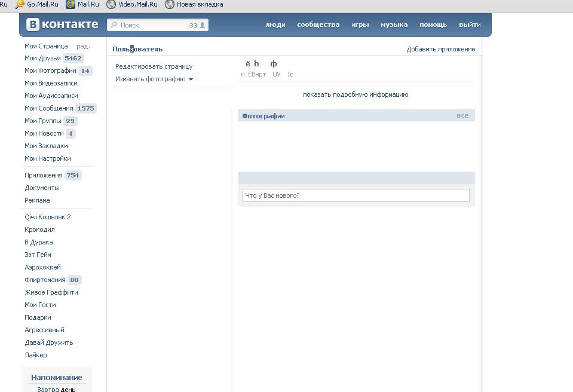Screen dimensions: 573x392
Task: Open Мои Видеозаписи
Action: (51, 83)
